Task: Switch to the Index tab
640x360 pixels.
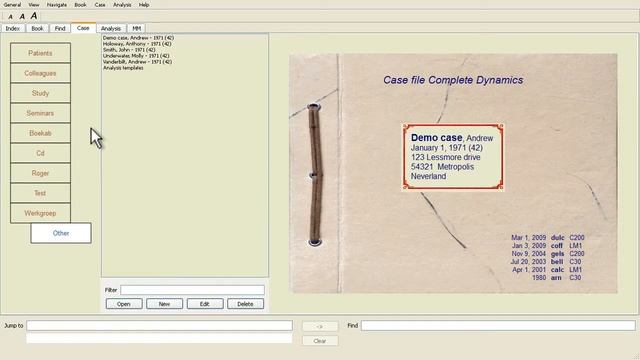Action: click(13, 28)
